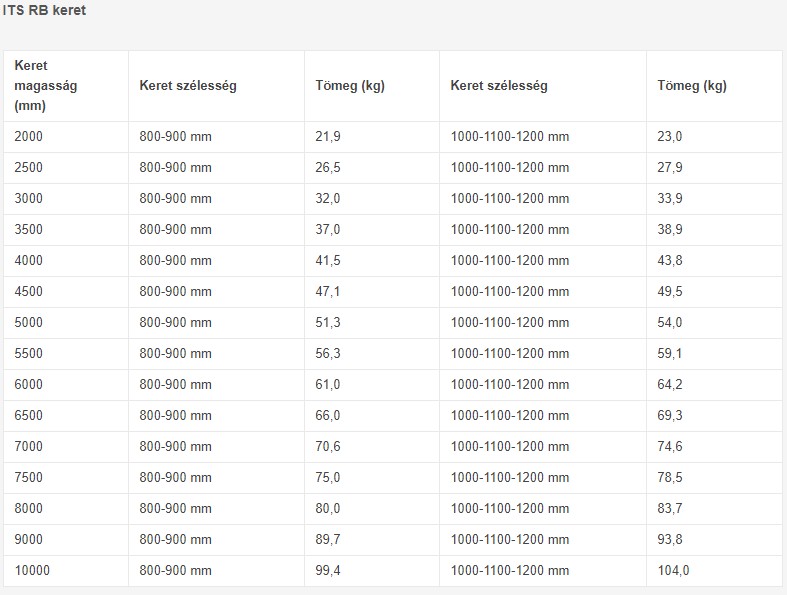Click the first 'Keret szélesség' column header
Image resolution: width=787 pixels, height=595 pixels.
187,86
